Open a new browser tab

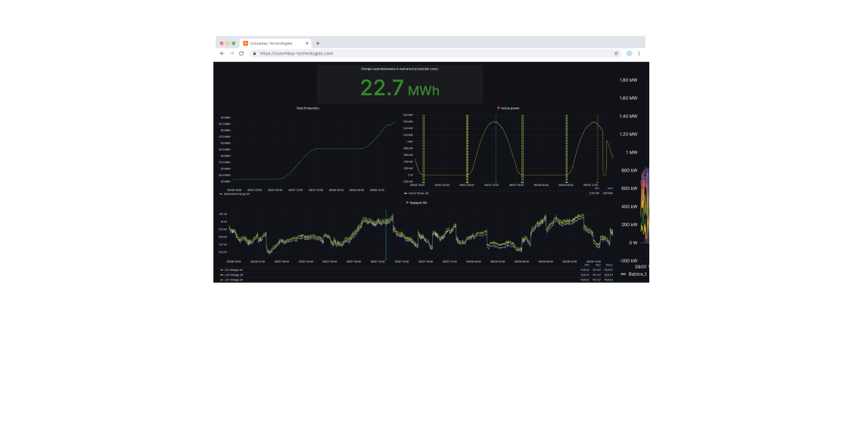318,43
